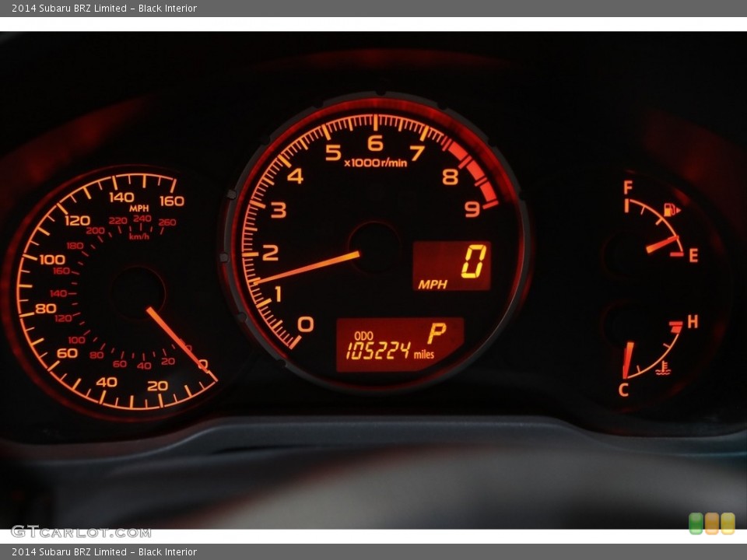The image size is (747, 560).
Task: Click the tachometer needle
Action: click(x=307, y=268)
